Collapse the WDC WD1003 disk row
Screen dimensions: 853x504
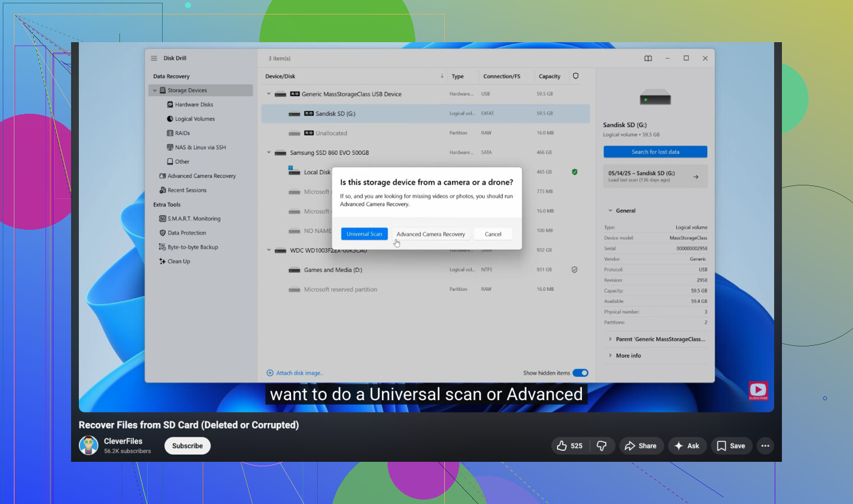point(269,250)
